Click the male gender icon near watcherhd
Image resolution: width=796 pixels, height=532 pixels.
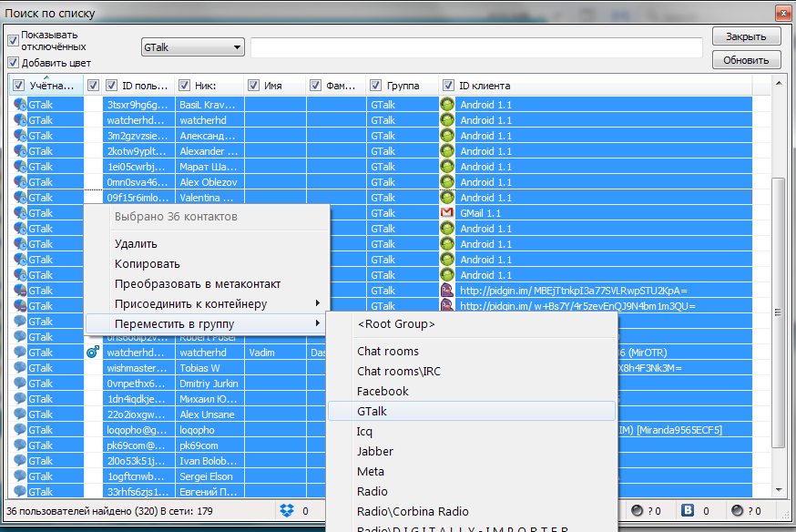point(92,353)
